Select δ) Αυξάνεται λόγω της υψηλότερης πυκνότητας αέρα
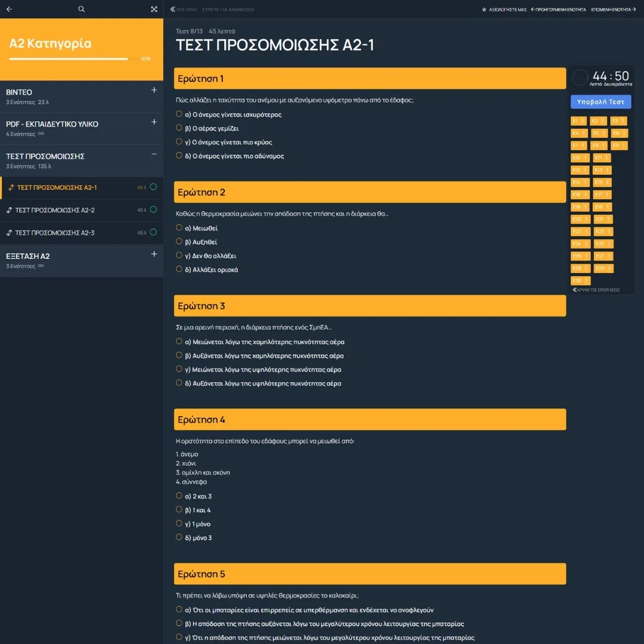This screenshot has height=644, width=644. pyautogui.click(x=179, y=383)
